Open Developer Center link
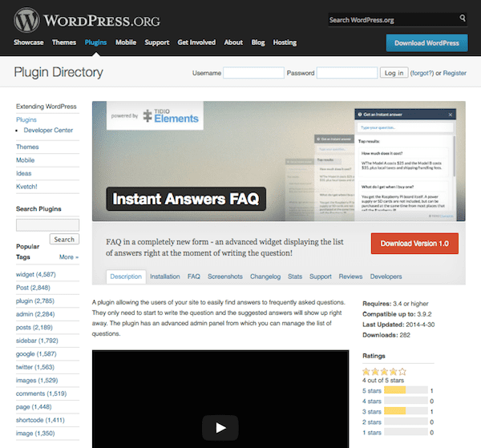The height and width of the screenshot is (448, 481). (48, 130)
